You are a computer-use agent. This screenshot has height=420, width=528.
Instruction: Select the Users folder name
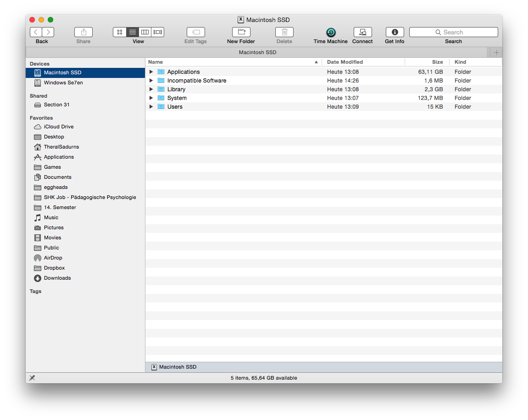pyautogui.click(x=175, y=107)
